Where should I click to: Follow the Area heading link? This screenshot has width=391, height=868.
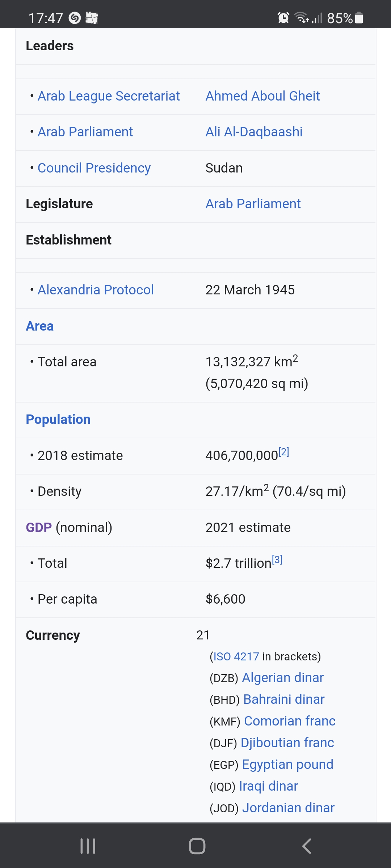coord(40,326)
